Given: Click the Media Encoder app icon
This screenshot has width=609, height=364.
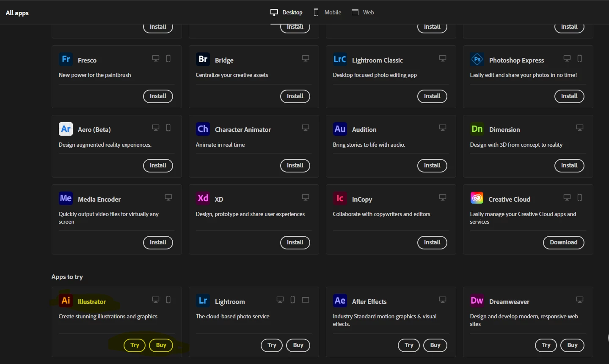Looking at the screenshot, I should [66, 198].
